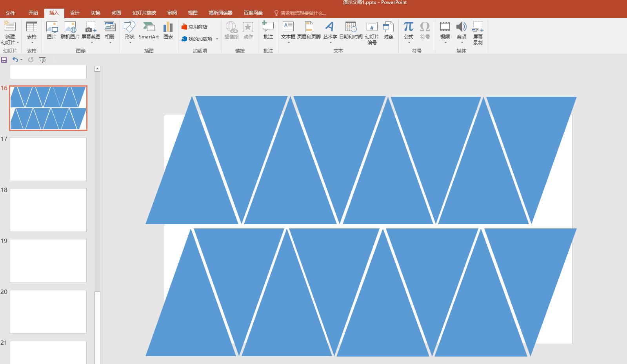Select slide 16 thumbnail with triangles
Screen dimensions: 627x364
[48, 108]
